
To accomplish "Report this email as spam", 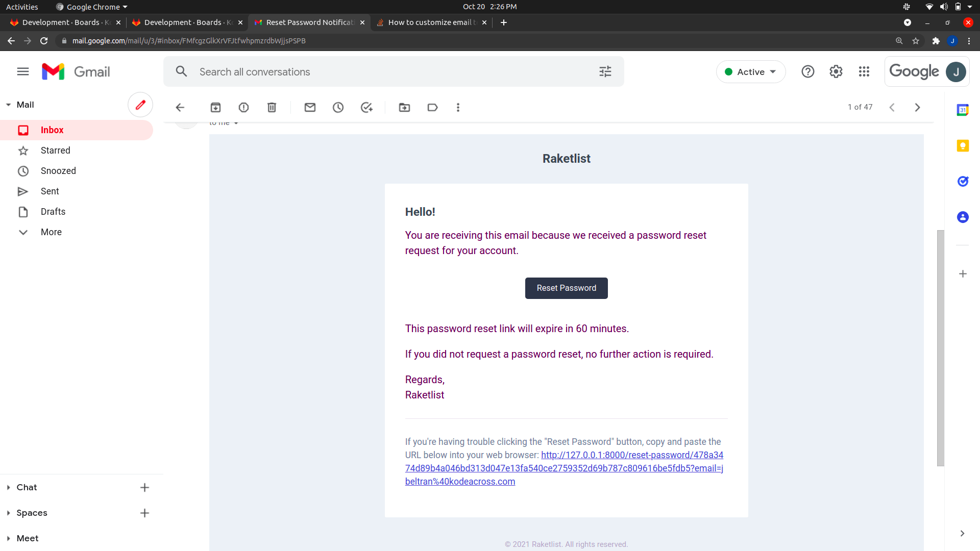I will point(243,107).
